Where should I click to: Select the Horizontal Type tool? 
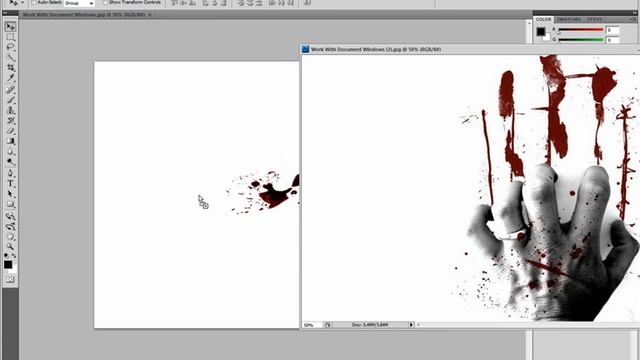[10, 184]
